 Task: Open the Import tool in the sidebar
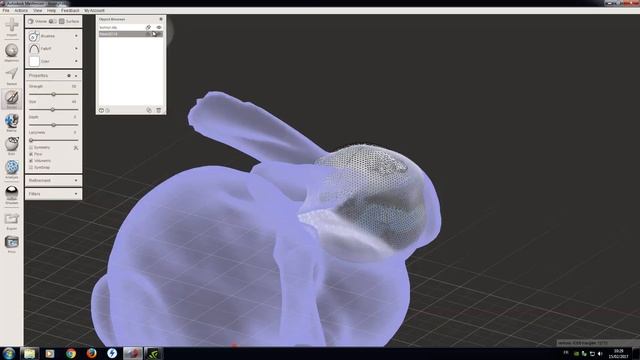click(11, 27)
